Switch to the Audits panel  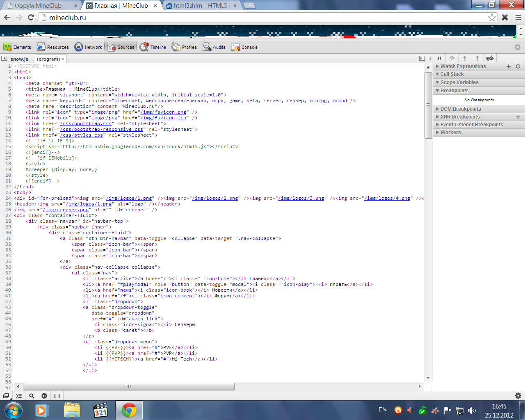214,47
